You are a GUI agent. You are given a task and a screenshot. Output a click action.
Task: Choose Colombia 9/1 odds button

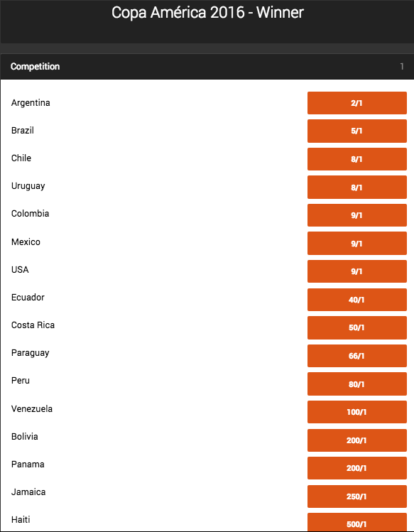click(x=357, y=215)
